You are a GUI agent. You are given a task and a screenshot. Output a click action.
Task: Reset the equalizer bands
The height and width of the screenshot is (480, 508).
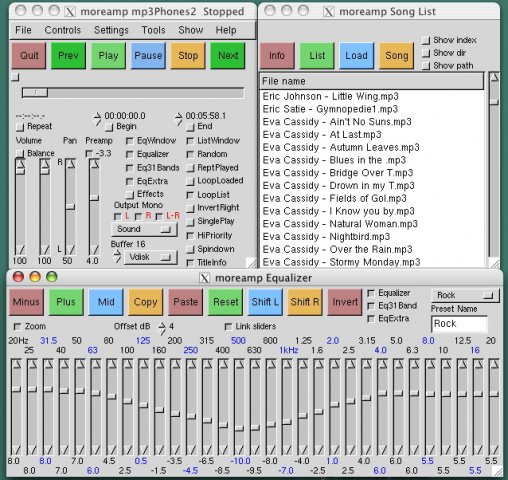click(225, 302)
